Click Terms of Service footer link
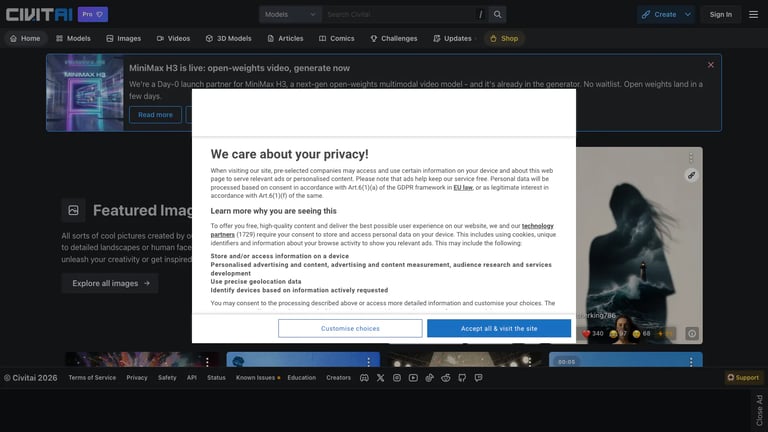Screen dimensions: 768x432 [x=92, y=378]
